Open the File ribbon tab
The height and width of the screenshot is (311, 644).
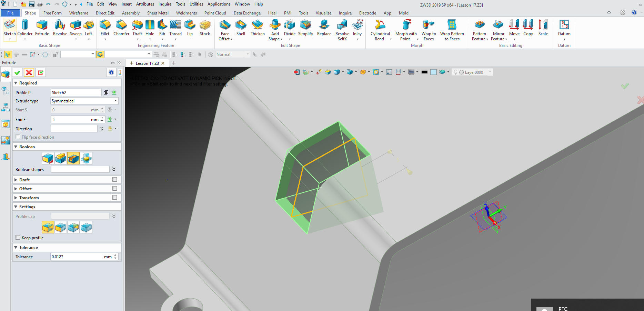(x=10, y=13)
